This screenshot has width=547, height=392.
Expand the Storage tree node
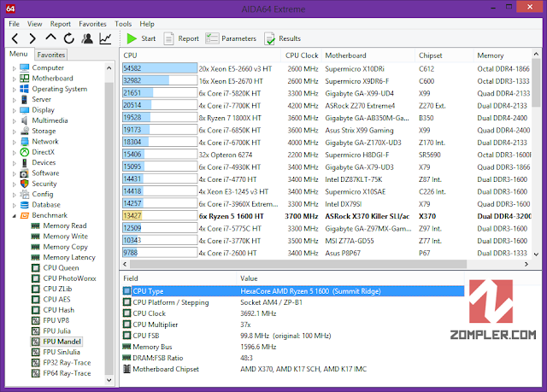15,132
